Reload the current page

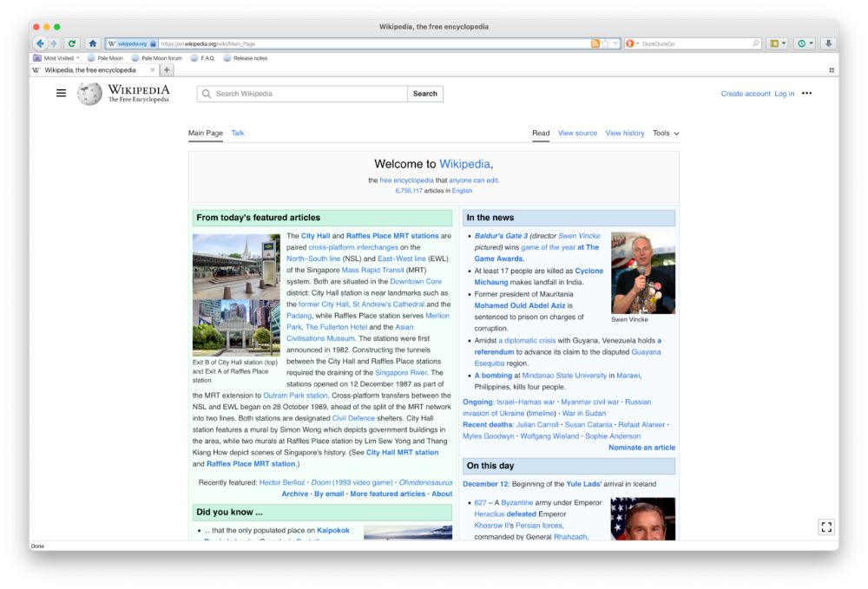71,43
